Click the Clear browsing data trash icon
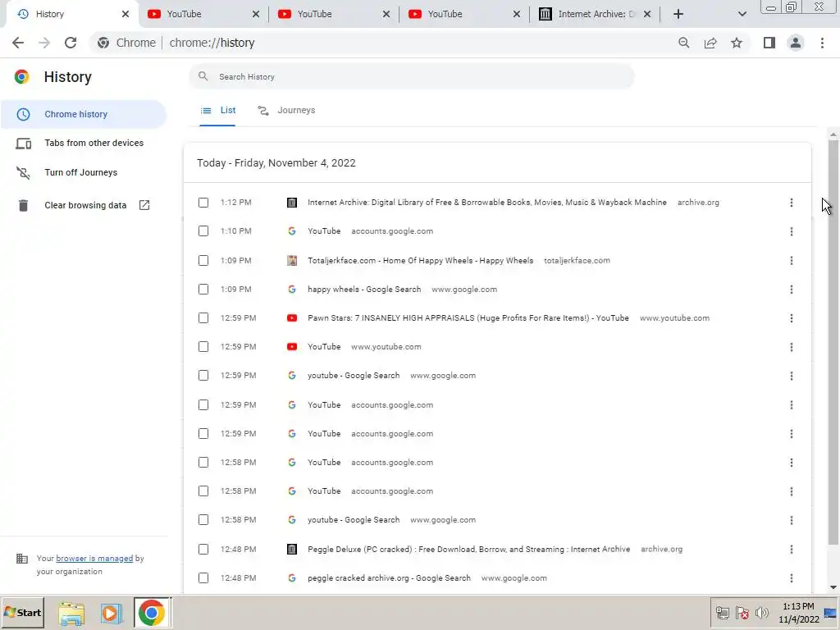The width and height of the screenshot is (840, 630). [x=23, y=205]
